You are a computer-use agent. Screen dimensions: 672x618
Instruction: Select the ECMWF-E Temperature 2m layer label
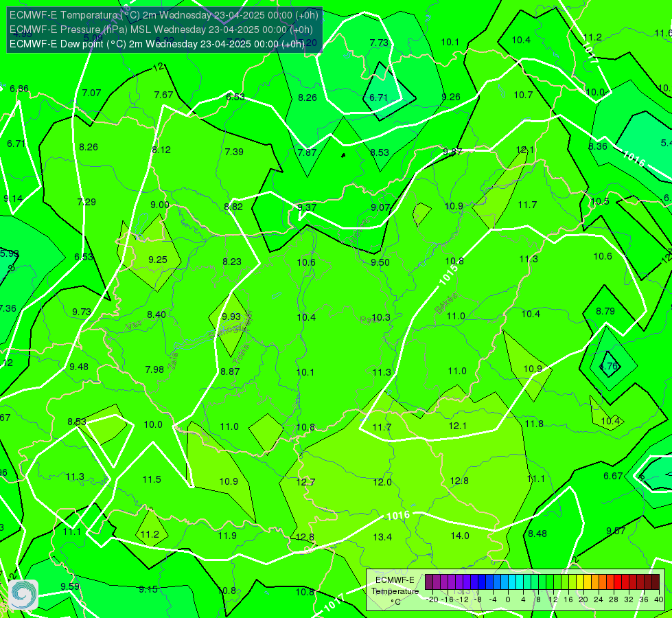(x=164, y=15)
